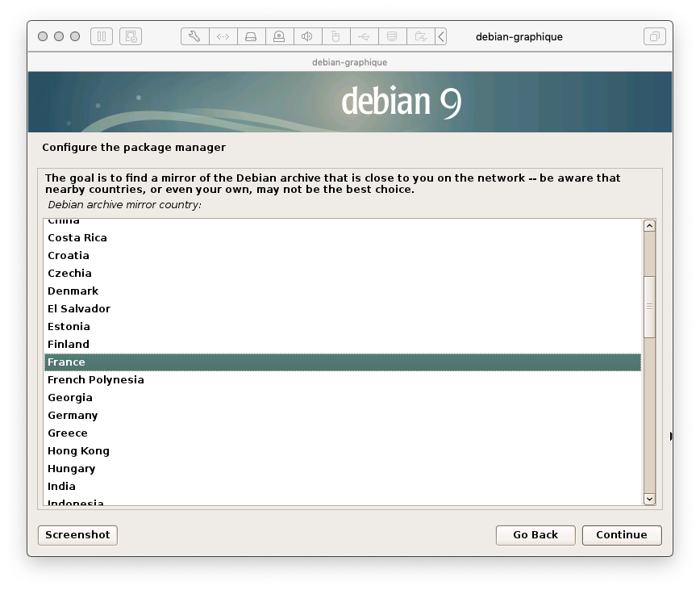Click the window view mode icon at title bar right

(x=655, y=36)
